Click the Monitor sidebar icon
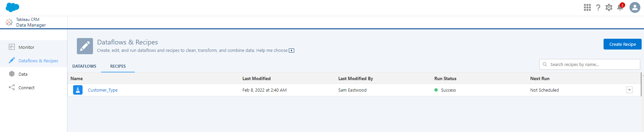Viewport: 644px width, 132px height. 12,47
